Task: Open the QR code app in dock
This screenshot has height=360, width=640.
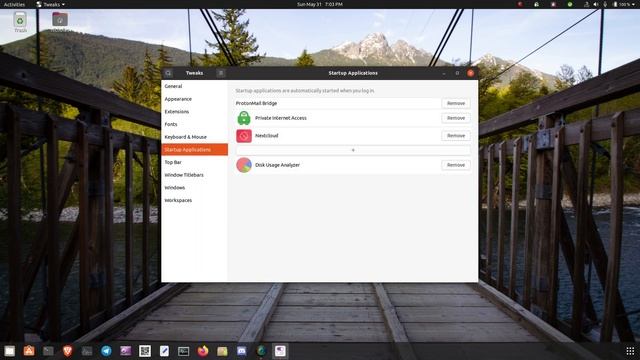Action: [145, 351]
